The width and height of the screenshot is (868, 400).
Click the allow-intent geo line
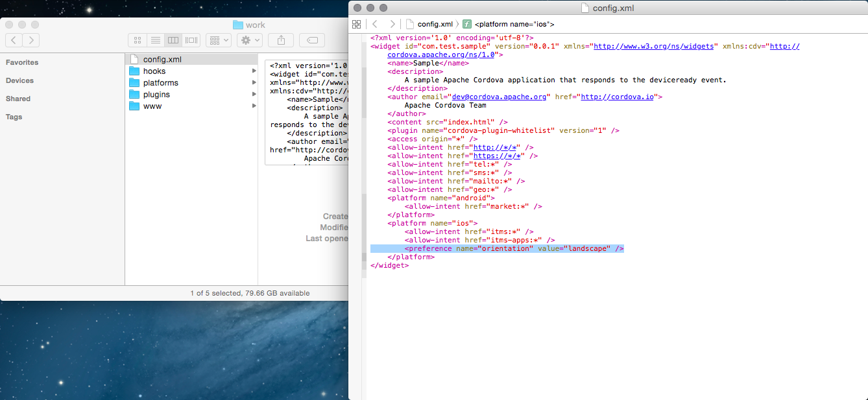450,189
